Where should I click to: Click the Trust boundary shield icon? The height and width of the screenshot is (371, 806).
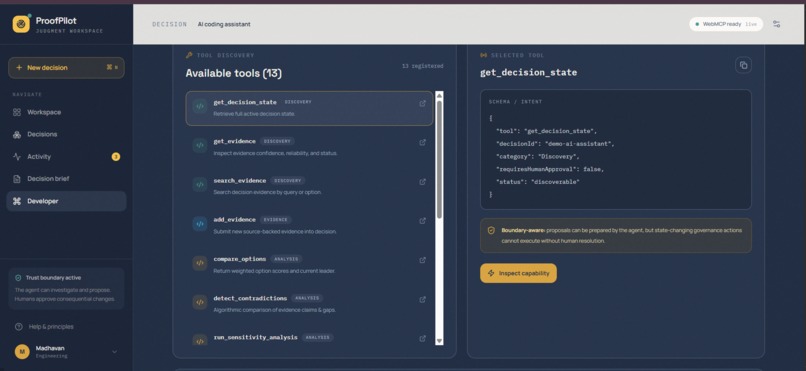tap(18, 277)
